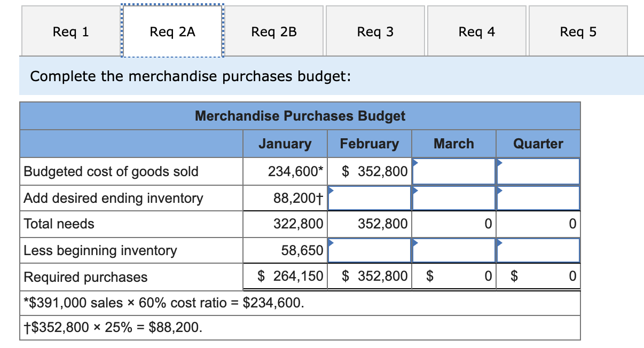
Task: Click Add desired ending inventory label
Action: coord(114,198)
